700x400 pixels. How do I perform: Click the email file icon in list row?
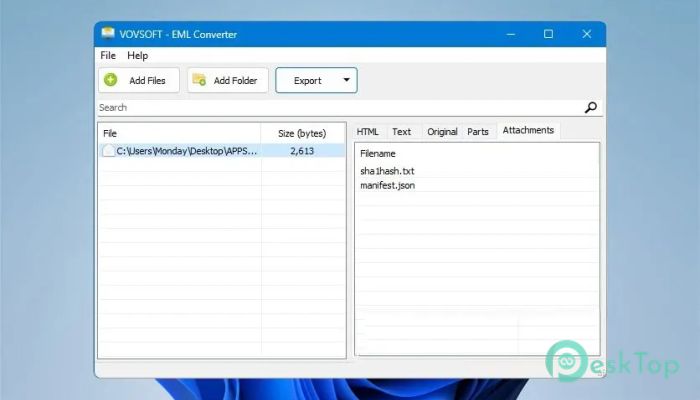[108, 151]
